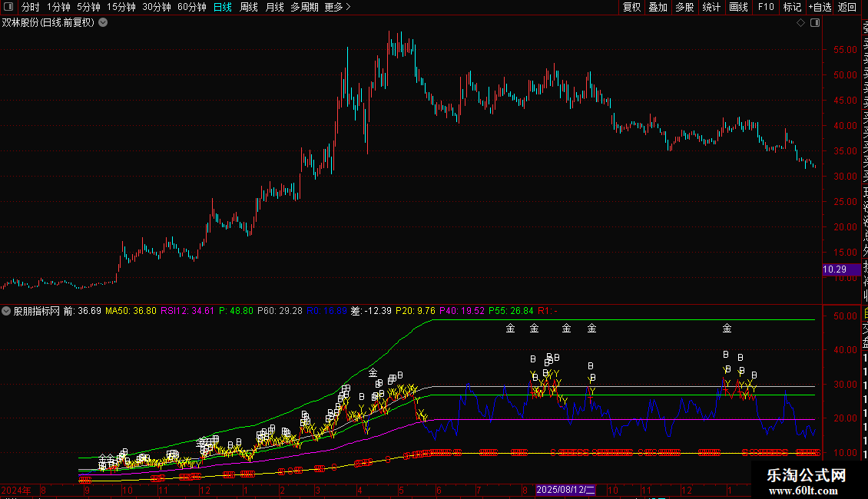Switch to 月线 monthly chart
The width and height of the screenshot is (868, 499).
(274, 7)
